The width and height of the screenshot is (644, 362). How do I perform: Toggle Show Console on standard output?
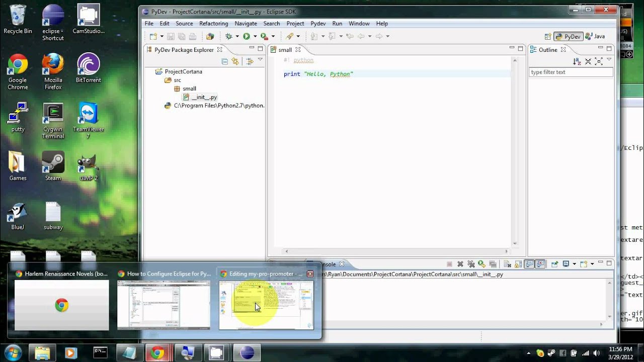[x=529, y=264]
